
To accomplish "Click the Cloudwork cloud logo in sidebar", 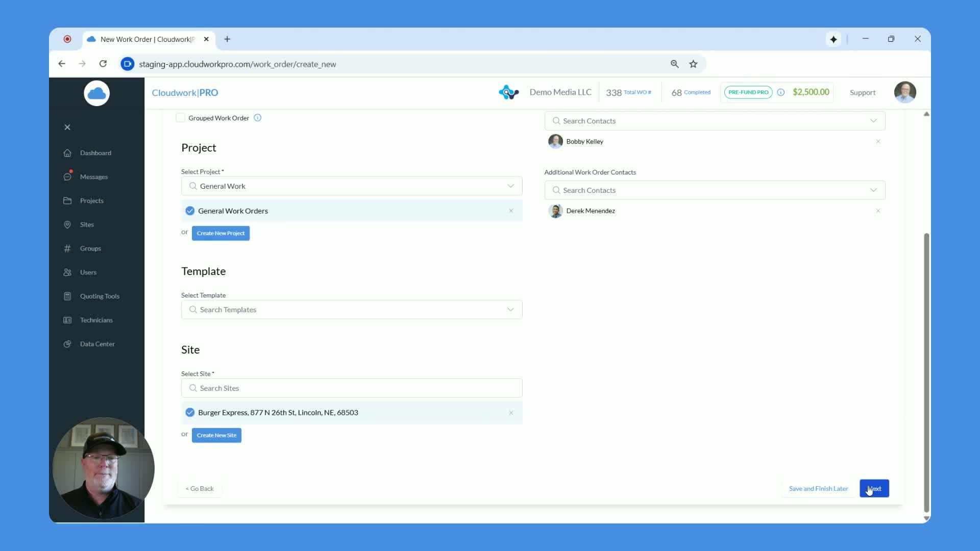I will pos(96,93).
